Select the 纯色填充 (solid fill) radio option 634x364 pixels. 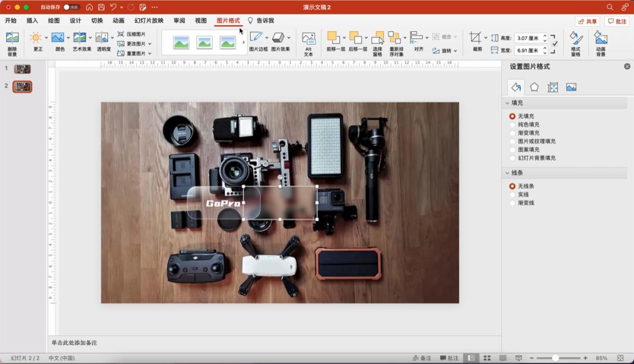point(512,124)
